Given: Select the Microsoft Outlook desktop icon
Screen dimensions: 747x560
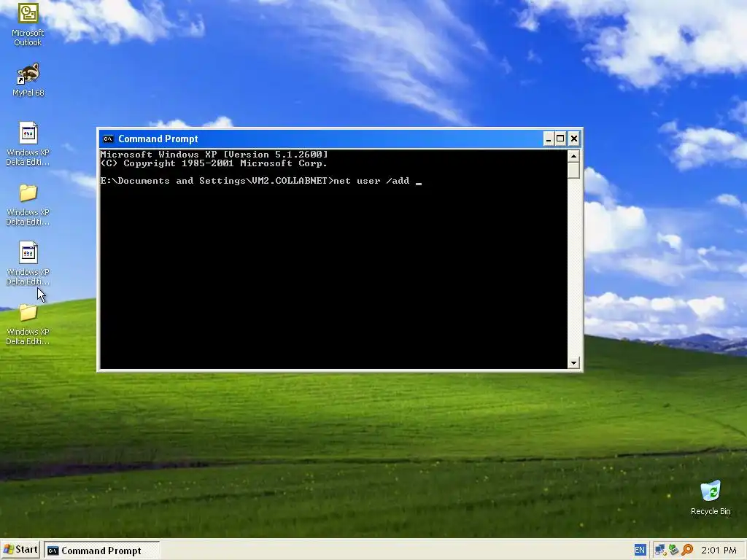Looking at the screenshot, I should pyautogui.click(x=28, y=25).
